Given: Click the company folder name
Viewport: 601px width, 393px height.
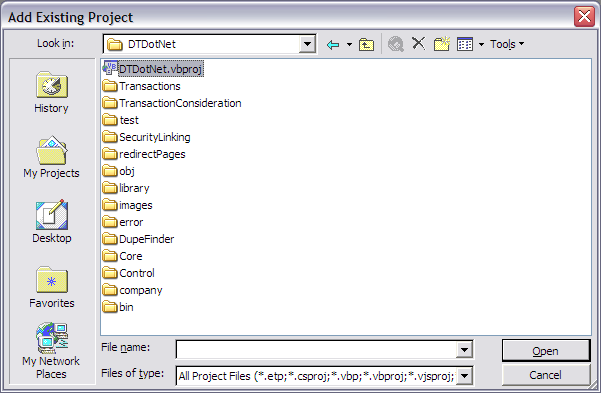Looking at the screenshot, I should 141,290.
